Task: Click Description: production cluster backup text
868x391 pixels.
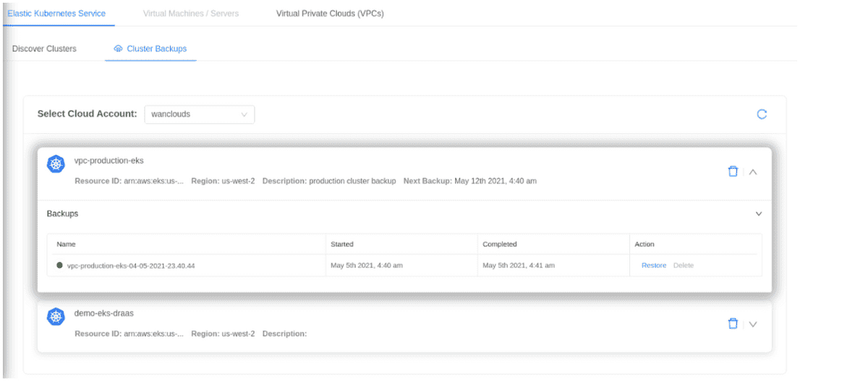Action: click(329, 181)
